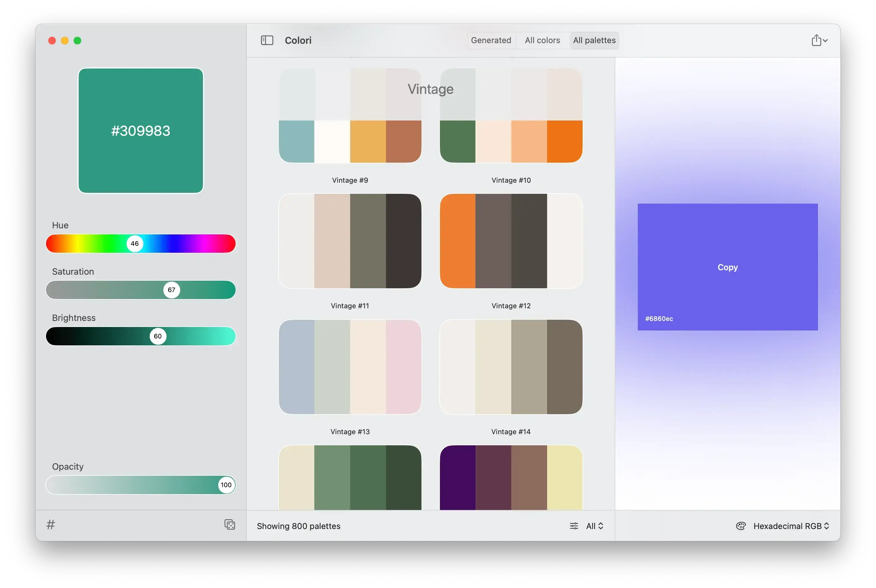Image resolution: width=876 pixels, height=588 pixels.
Task: Select the taupe swatch in Vintage #14
Action: pos(529,367)
